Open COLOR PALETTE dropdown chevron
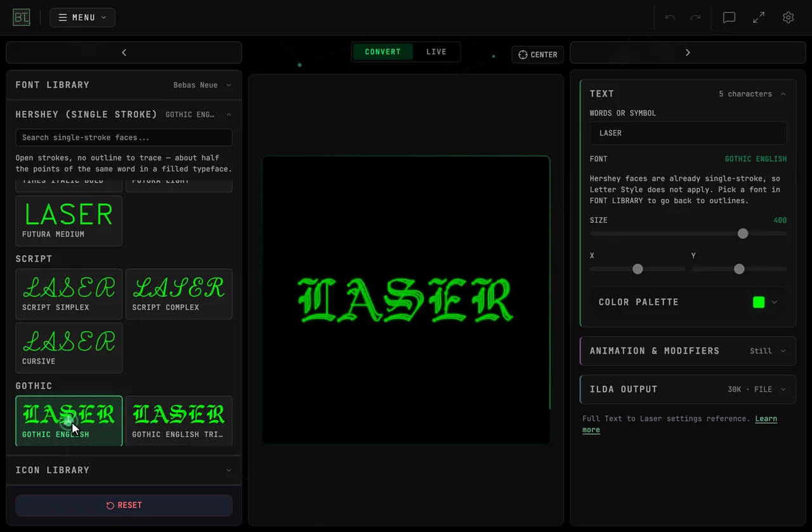Viewport: 812px width, 532px height. tap(774, 302)
